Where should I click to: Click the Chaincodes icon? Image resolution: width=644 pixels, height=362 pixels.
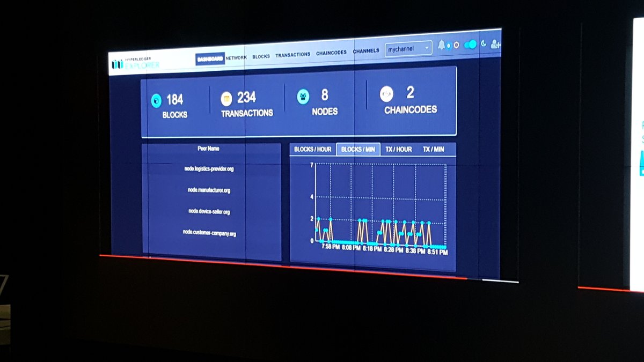[386, 94]
